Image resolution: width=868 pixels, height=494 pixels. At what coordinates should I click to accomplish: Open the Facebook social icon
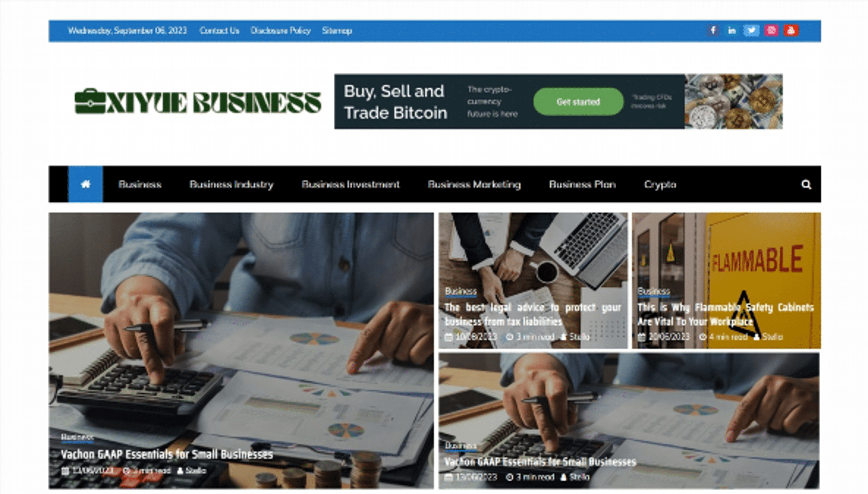712,31
